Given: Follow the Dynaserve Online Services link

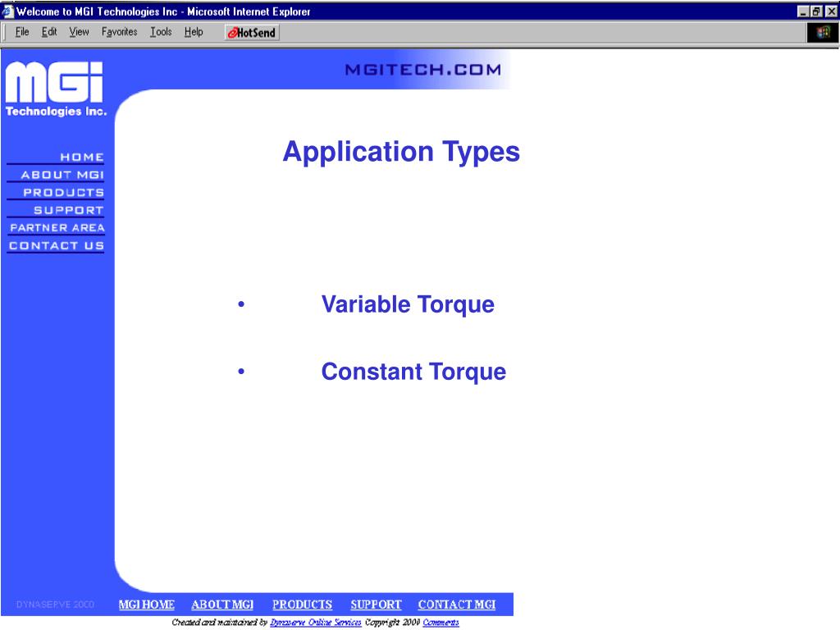Looking at the screenshot, I should 316,622.
